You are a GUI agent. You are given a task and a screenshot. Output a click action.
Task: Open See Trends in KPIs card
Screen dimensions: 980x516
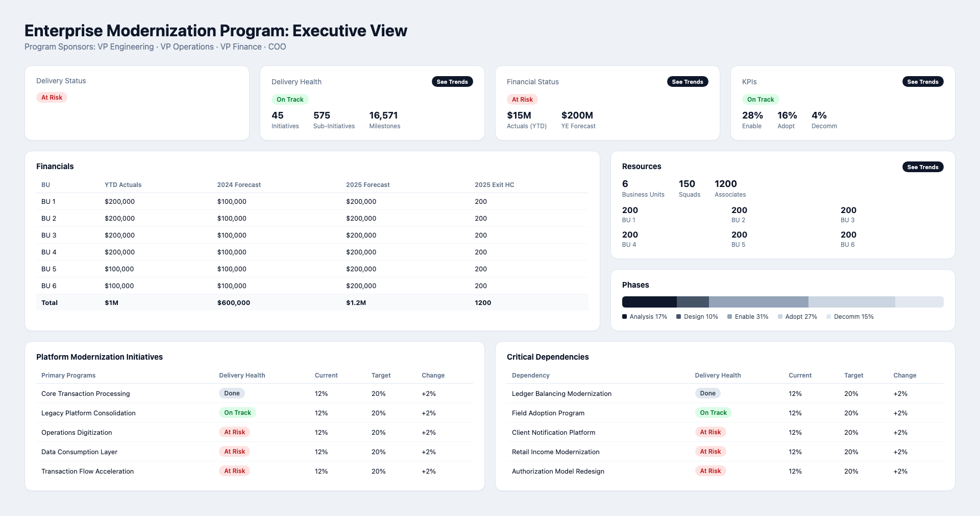tap(923, 82)
